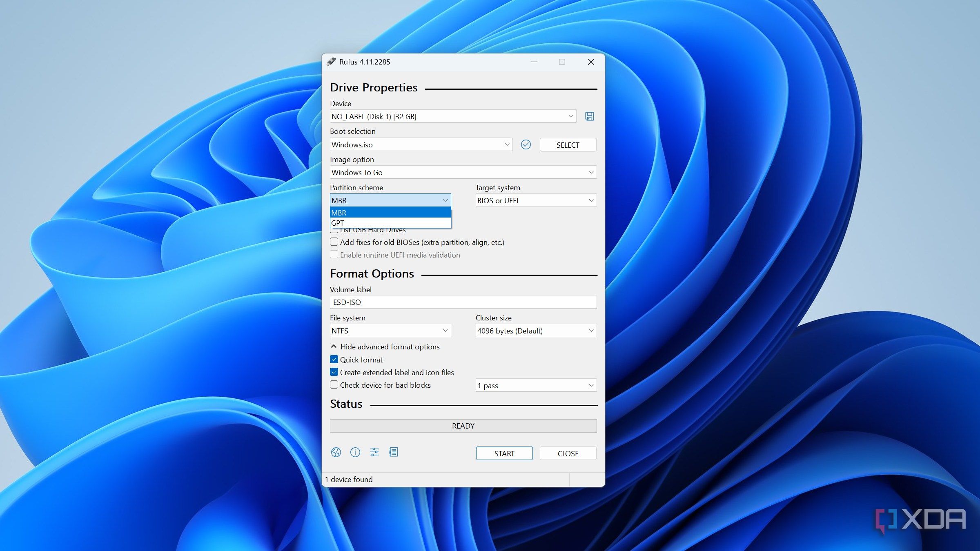Open the settings sliders icon
Screen dimensions: 980x551
pos(374,452)
